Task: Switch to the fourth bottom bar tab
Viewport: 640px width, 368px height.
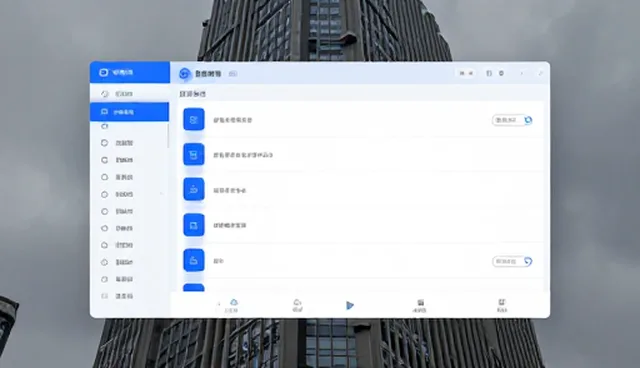Action: pyautogui.click(x=420, y=306)
